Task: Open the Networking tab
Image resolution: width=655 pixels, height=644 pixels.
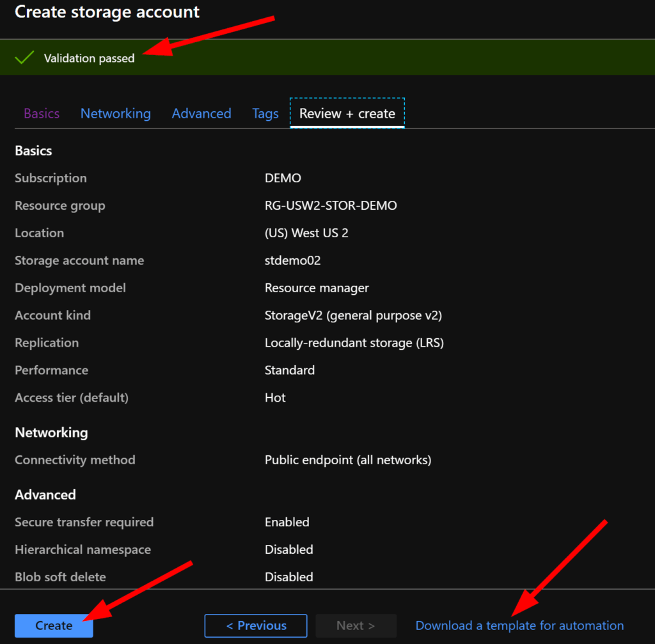Action: pos(116,113)
